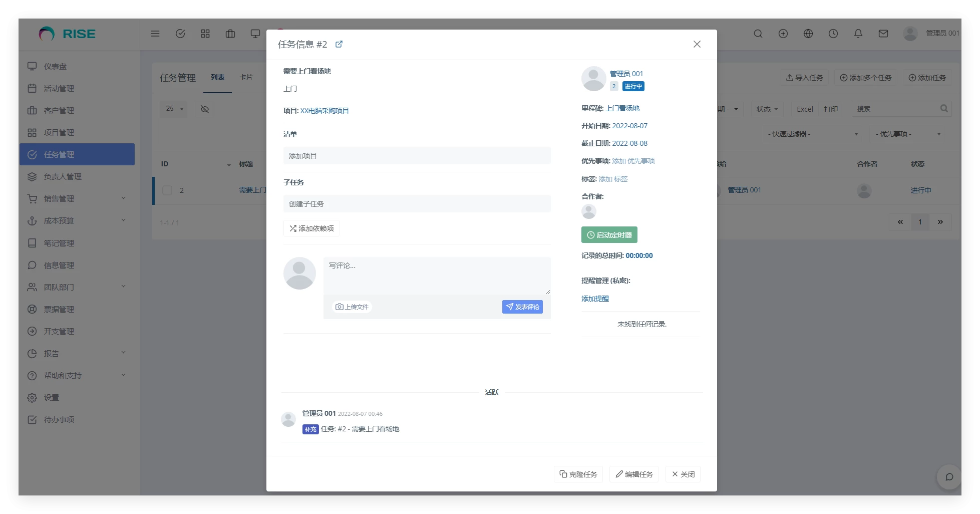Click the globe language icon
The image size is (980, 514).
[808, 34]
